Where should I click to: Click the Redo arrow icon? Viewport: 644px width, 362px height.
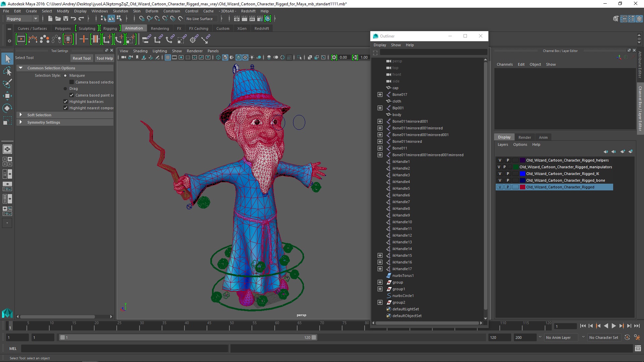click(81, 19)
